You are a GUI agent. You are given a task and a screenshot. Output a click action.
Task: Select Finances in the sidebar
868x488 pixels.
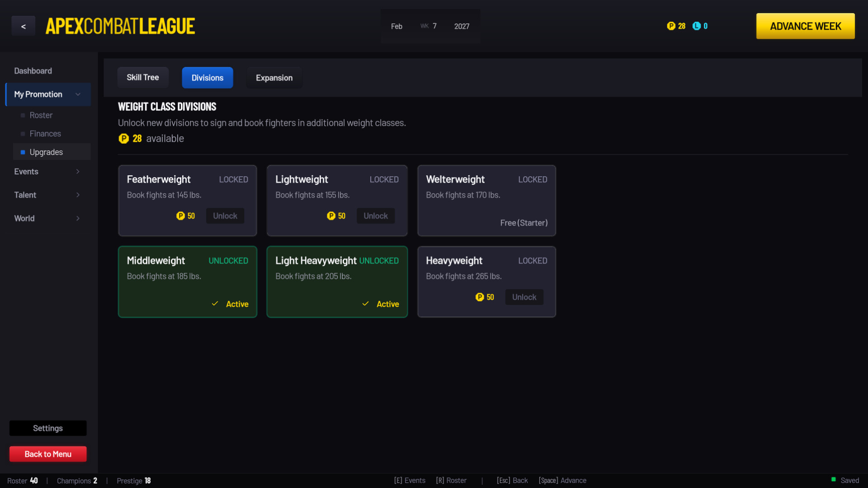(x=45, y=134)
